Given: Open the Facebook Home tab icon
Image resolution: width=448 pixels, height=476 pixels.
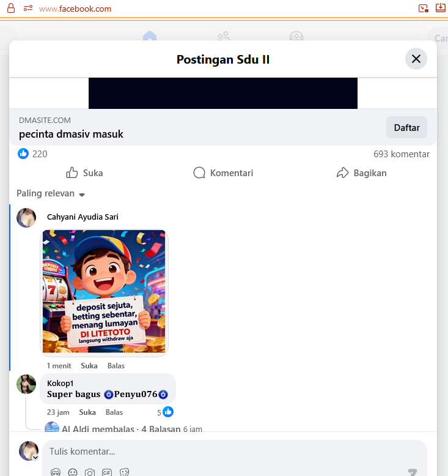Looking at the screenshot, I should (150, 36).
